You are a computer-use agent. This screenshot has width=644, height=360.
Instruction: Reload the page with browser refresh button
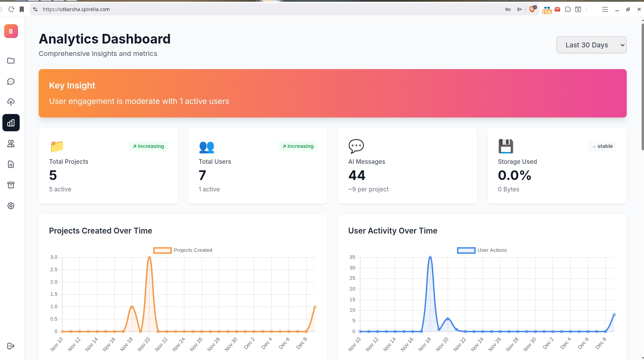click(11, 9)
